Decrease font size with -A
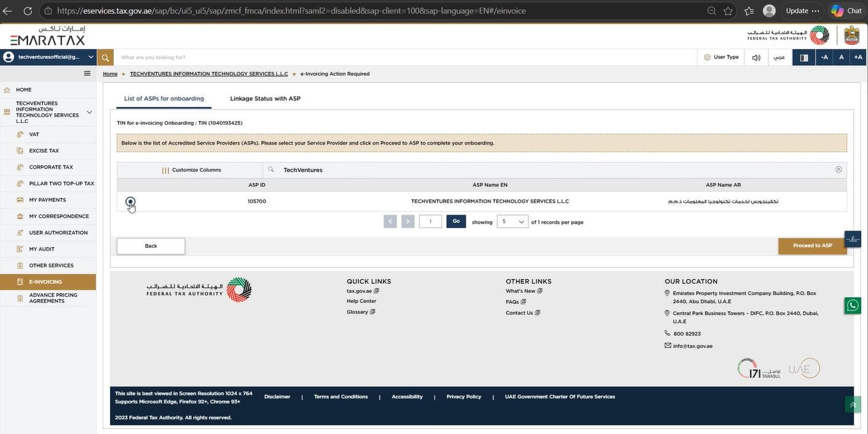The width and height of the screenshot is (868, 434). click(824, 57)
